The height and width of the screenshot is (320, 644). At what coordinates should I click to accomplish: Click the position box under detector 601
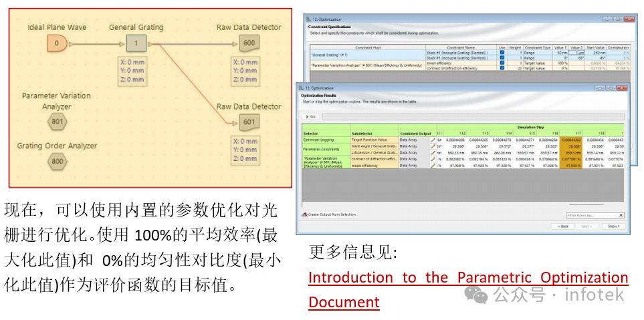[245, 150]
